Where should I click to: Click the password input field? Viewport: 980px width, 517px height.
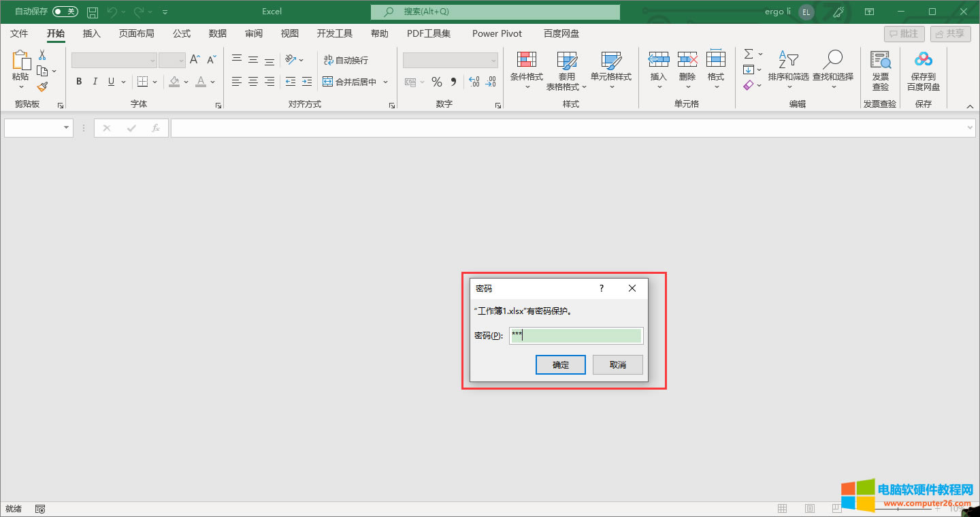click(575, 335)
